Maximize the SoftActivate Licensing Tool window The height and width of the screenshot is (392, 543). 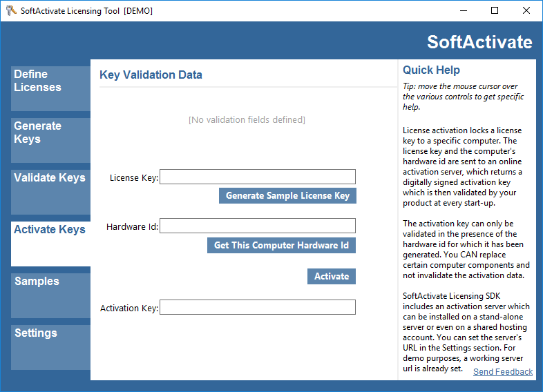[x=495, y=11]
